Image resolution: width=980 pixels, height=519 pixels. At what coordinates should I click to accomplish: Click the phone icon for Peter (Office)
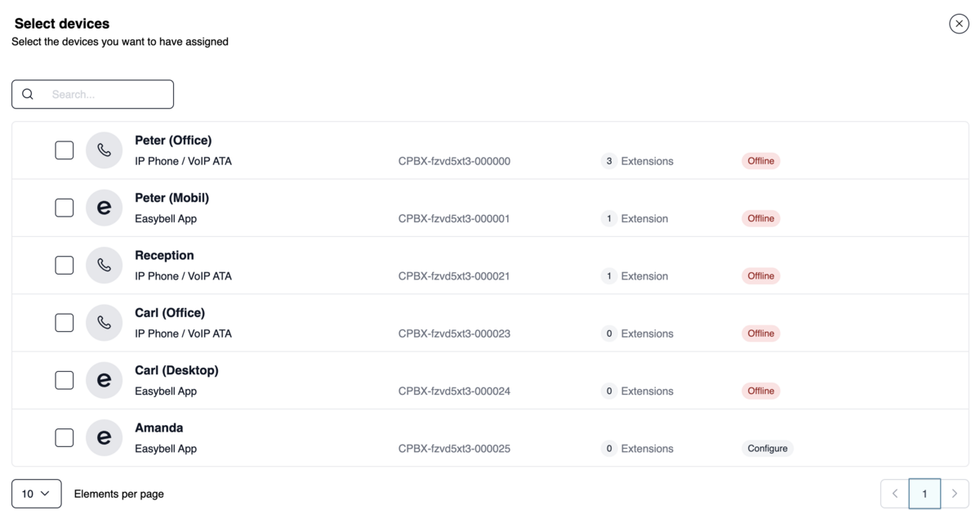105,150
